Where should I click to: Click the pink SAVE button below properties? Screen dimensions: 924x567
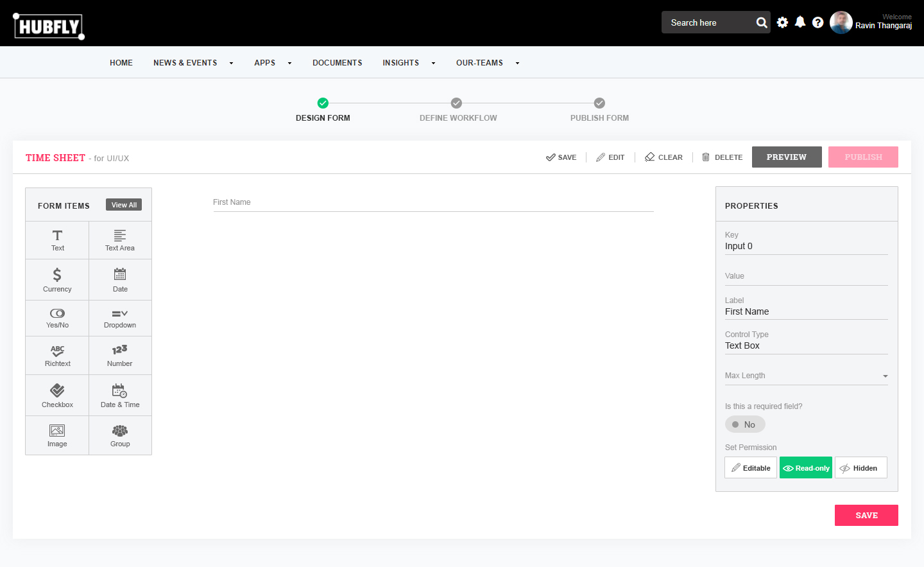866,515
